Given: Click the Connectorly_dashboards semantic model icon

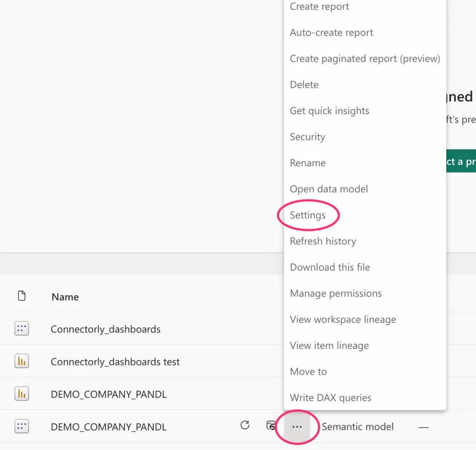Looking at the screenshot, I should point(21,329).
